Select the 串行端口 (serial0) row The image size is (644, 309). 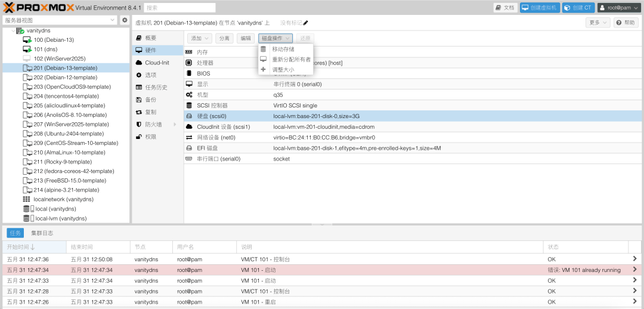click(x=414, y=159)
